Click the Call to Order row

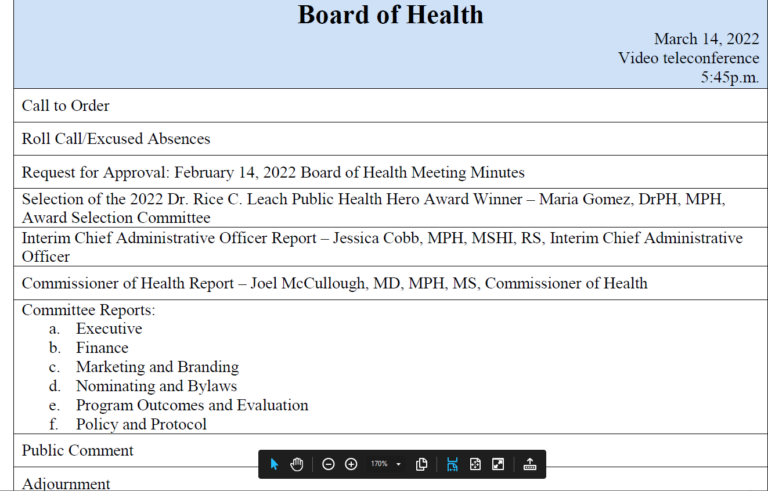pos(390,106)
